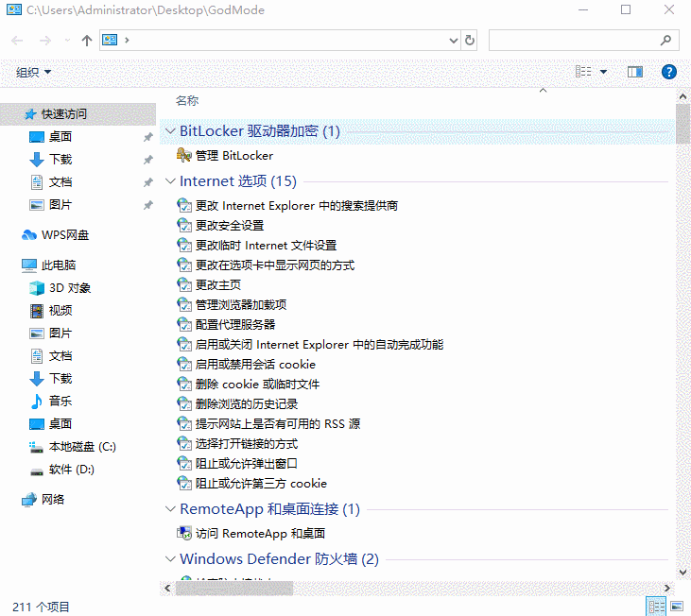Unpin 桌面 from quick access
The width and height of the screenshot is (691, 616).
click(148, 137)
